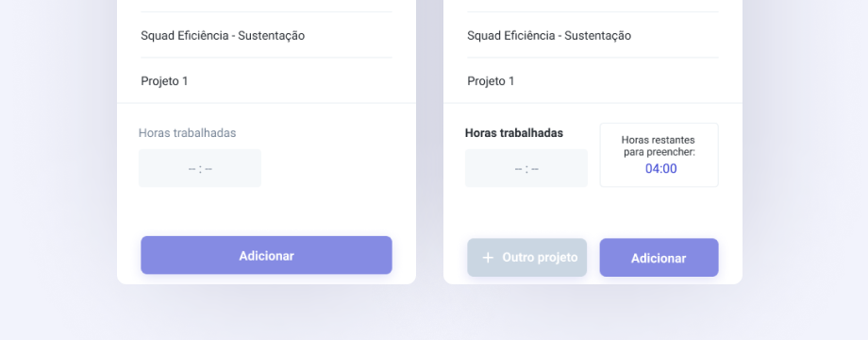Click the blue 04:00 remaining hours value

click(x=661, y=169)
